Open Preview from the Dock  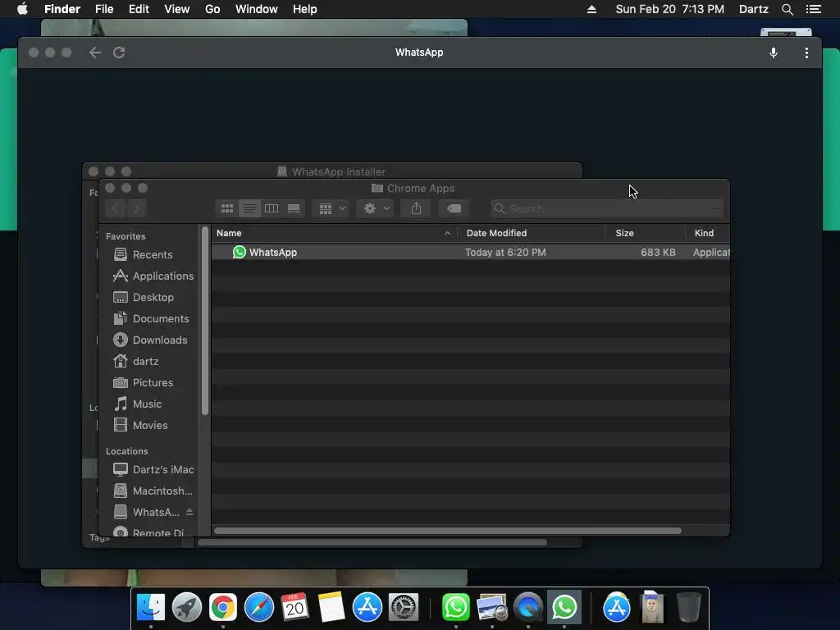pyautogui.click(x=492, y=608)
